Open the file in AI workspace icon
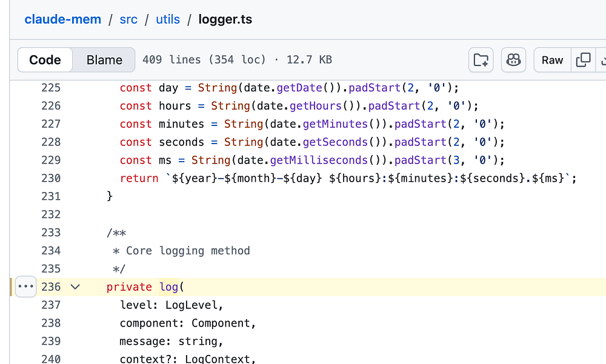Viewport: 606px width, 364px height. point(481,60)
